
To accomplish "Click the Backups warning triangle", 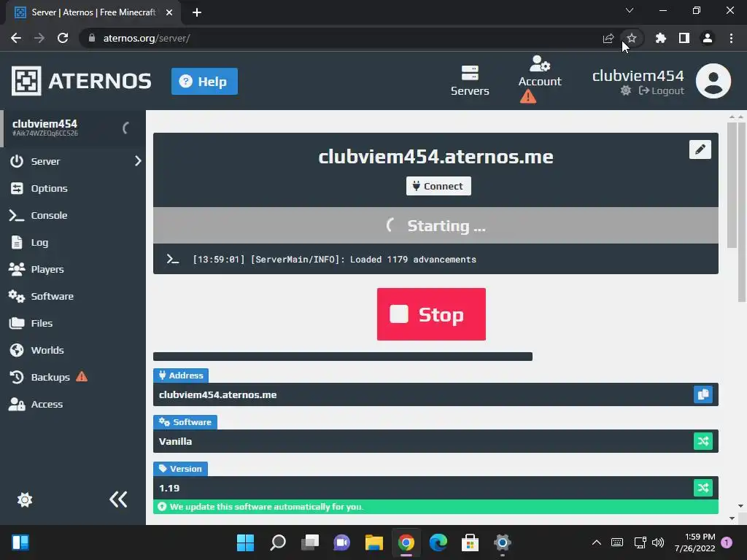I will click(82, 377).
